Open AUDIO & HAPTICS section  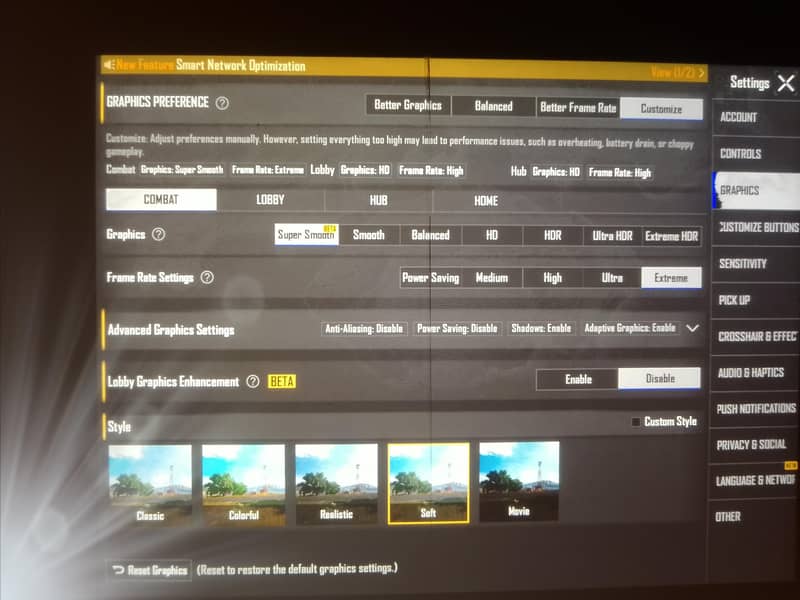pos(755,372)
